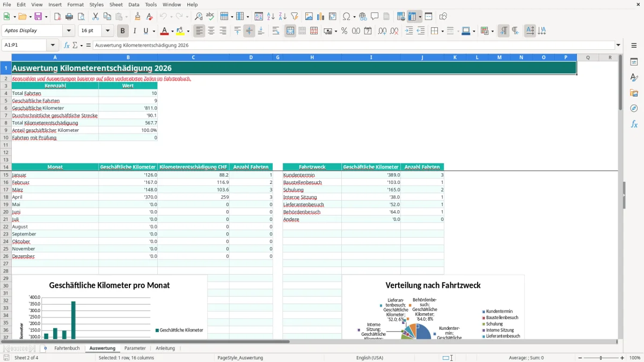Cut the selection with scissors icon
The image size is (644, 362).
96,17
